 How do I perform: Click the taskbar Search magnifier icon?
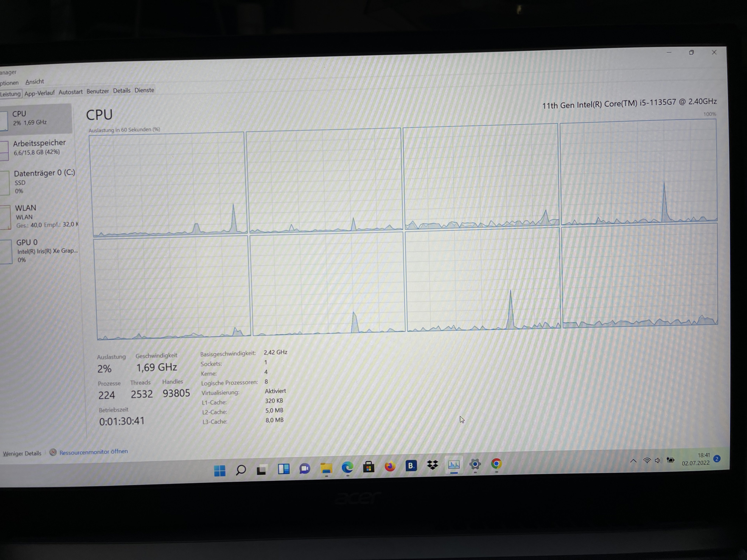coord(241,470)
